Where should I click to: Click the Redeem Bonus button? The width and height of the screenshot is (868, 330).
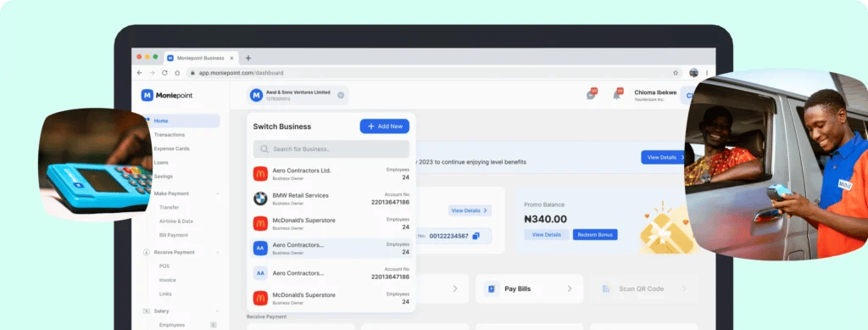(x=595, y=235)
